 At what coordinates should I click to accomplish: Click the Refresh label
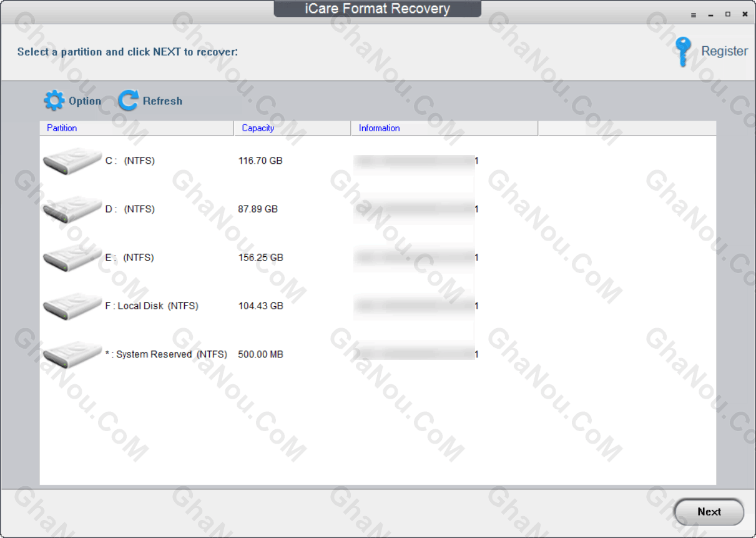pos(162,101)
